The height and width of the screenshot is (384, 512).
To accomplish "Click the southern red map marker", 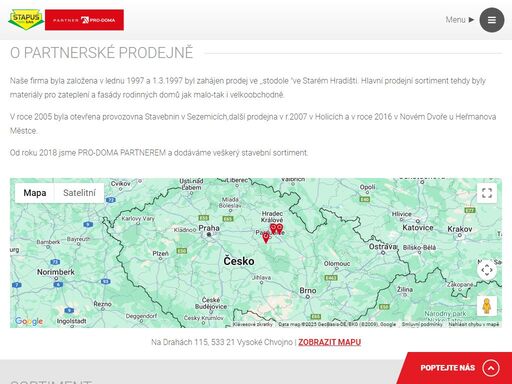I will (266, 238).
